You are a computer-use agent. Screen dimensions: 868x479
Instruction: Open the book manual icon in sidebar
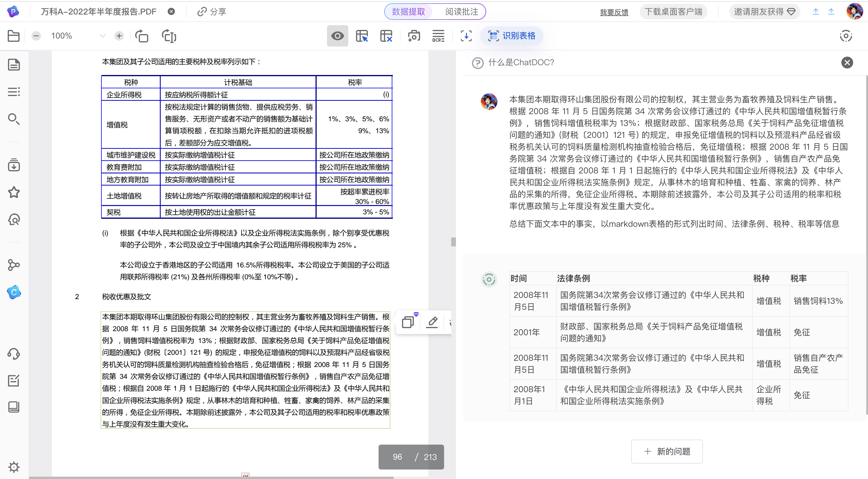13,407
